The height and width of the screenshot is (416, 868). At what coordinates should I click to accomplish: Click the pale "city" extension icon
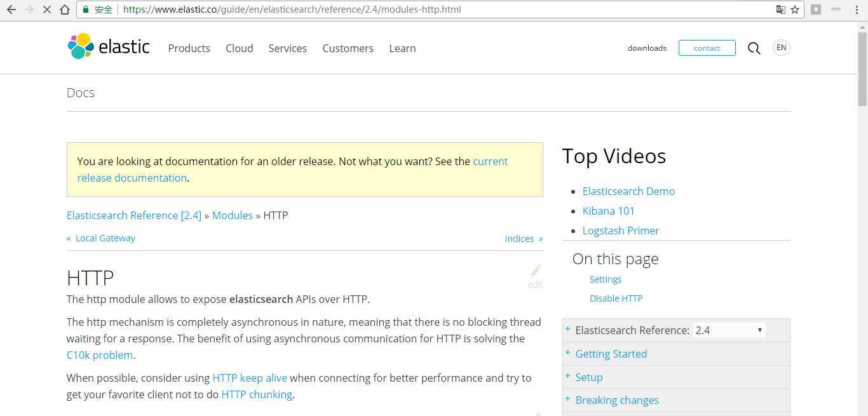pyautogui.click(x=836, y=10)
